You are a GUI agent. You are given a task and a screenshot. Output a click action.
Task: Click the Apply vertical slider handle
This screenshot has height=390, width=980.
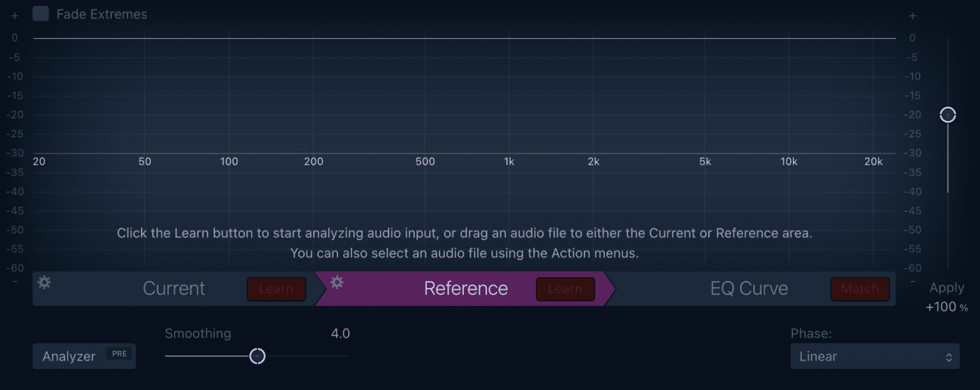947,115
